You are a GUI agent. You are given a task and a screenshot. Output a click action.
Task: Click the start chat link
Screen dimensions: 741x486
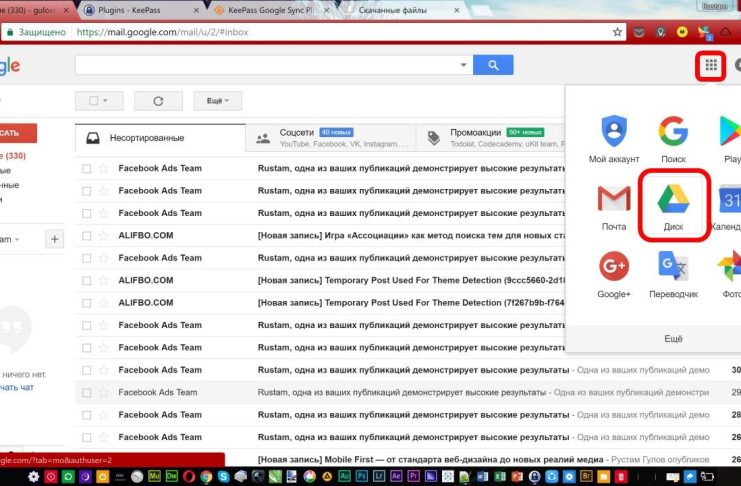pos(17,387)
